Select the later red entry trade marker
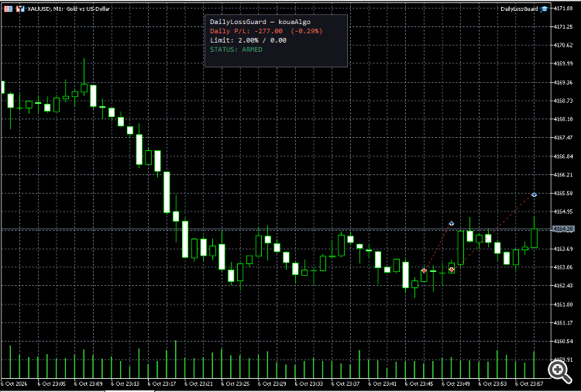 tap(452, 270)
